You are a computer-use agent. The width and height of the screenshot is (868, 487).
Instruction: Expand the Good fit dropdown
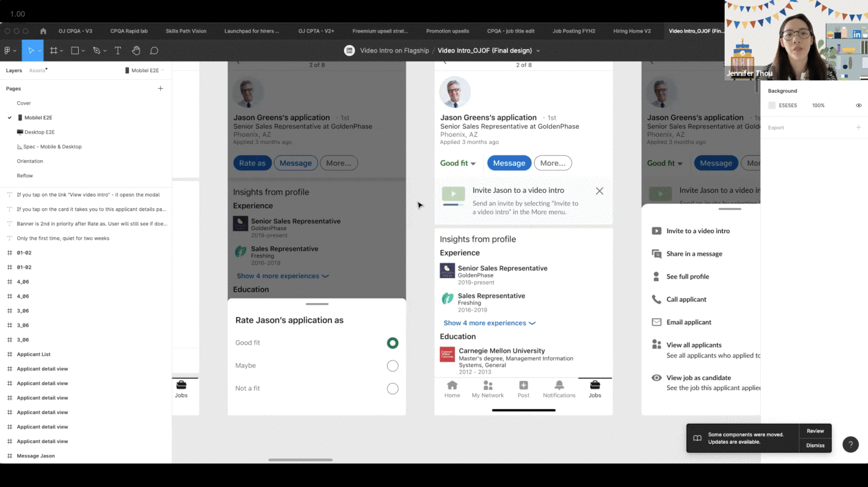click(458, 163)
